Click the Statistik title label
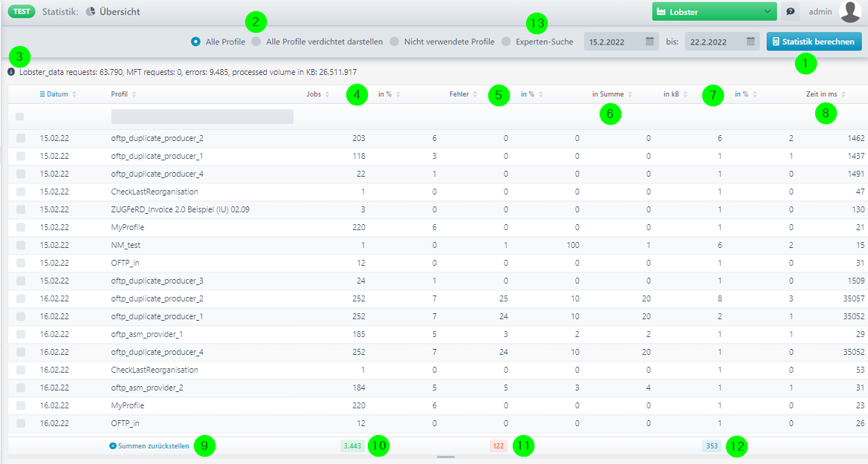This screenshot has width=868, height=464. coord(60,12)
